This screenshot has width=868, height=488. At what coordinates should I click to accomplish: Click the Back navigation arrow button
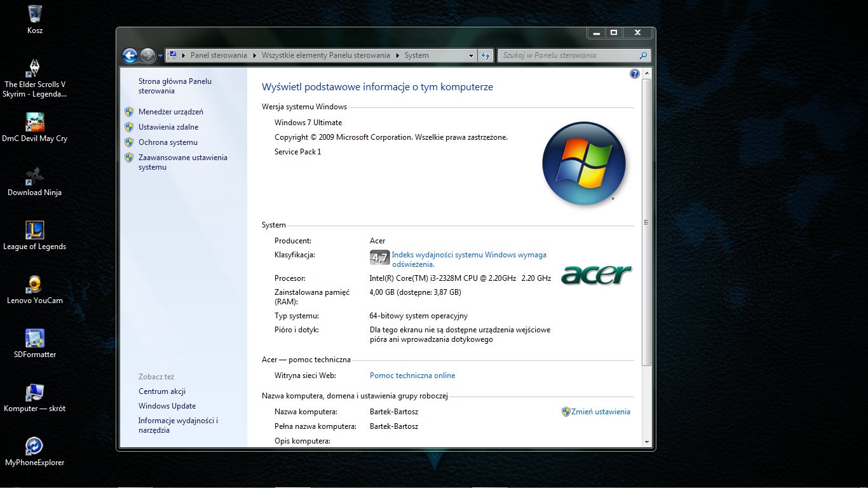tap(130, 56)
